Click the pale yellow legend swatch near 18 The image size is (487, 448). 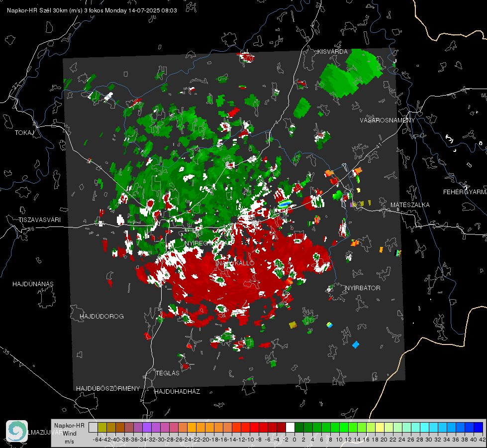click(x=380, y=427)
